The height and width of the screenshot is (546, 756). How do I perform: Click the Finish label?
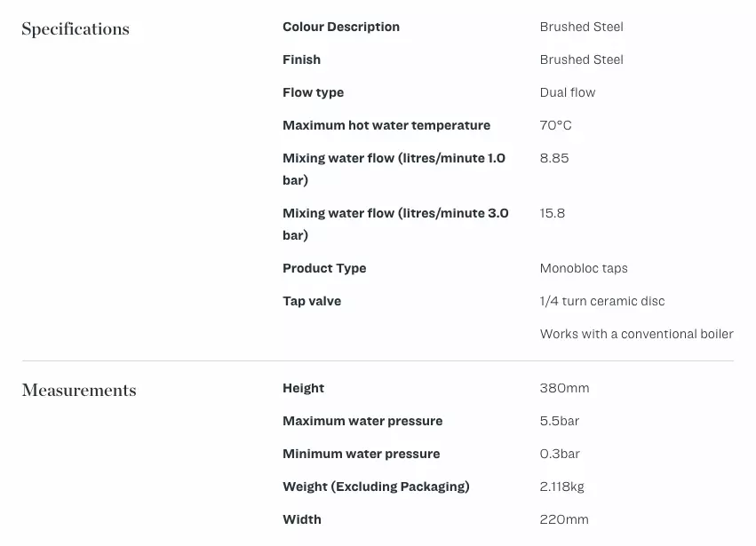(x=302, y=59)
